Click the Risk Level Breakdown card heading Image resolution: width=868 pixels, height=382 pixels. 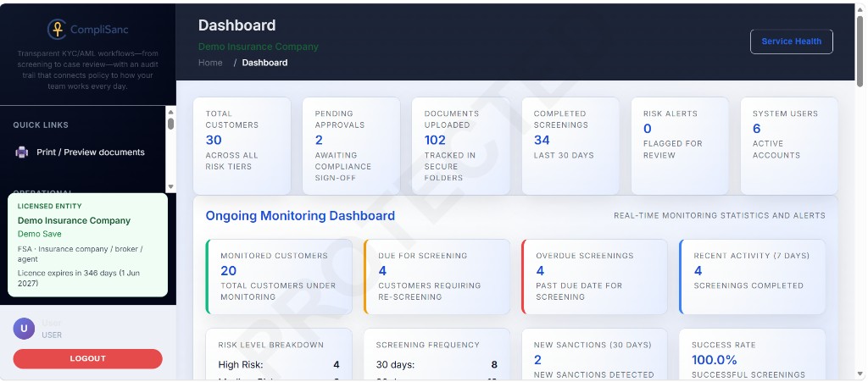[x=270, y=345]
